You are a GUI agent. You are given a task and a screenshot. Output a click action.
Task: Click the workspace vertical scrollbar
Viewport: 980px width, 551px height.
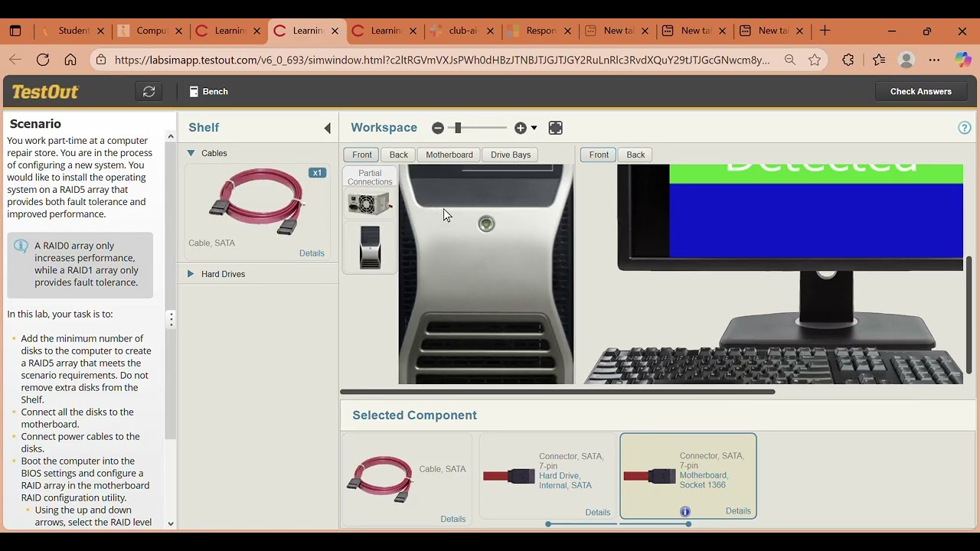click(x=969, y=314)
